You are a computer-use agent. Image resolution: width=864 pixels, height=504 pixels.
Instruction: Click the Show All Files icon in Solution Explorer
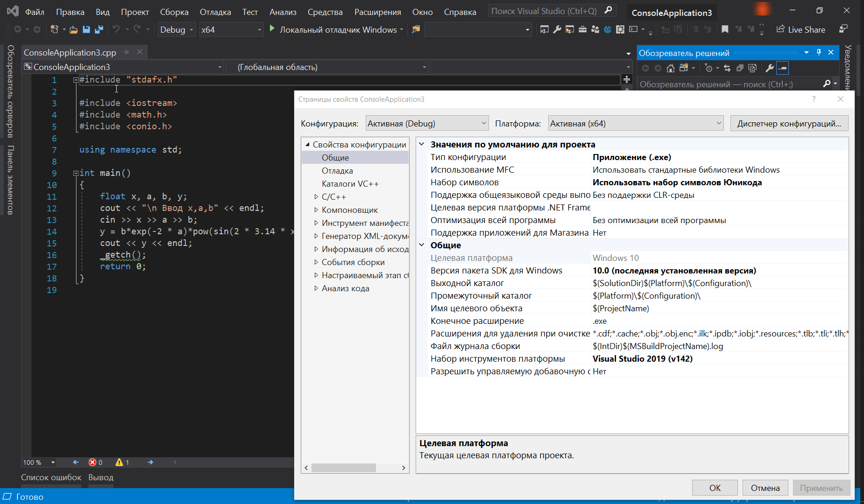coord(752,68)
